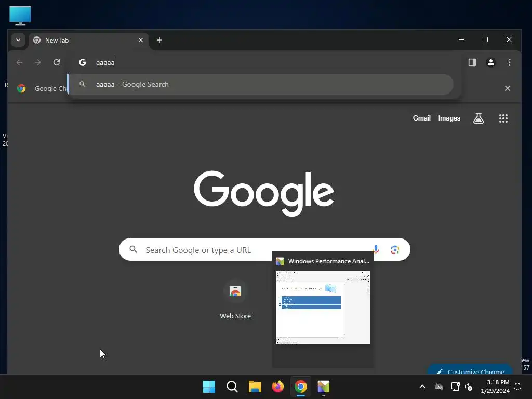
Task: Open Images link
Action: coord(449,118)
